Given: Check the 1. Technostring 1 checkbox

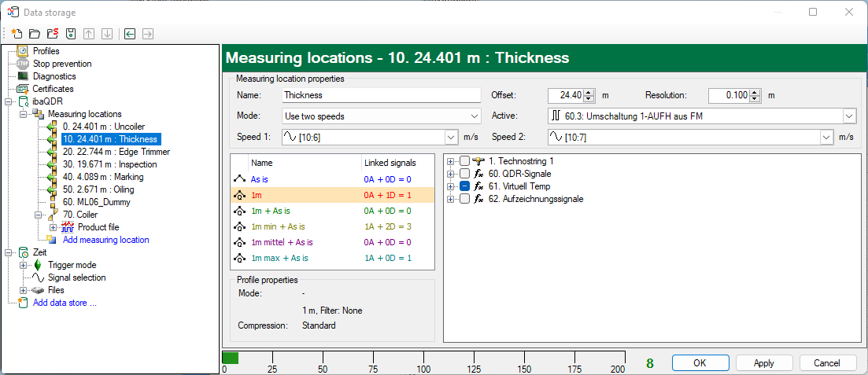Looking at the screenshot, I should coord(465,161).
